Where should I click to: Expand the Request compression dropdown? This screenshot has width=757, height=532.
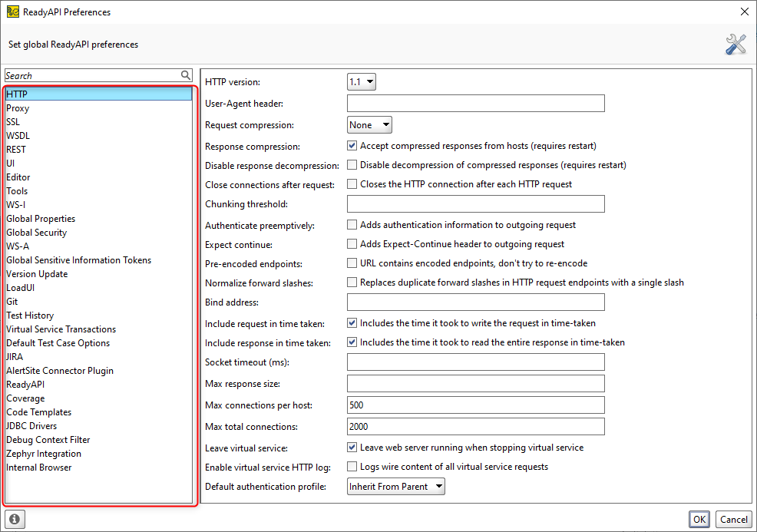[369, 124]
